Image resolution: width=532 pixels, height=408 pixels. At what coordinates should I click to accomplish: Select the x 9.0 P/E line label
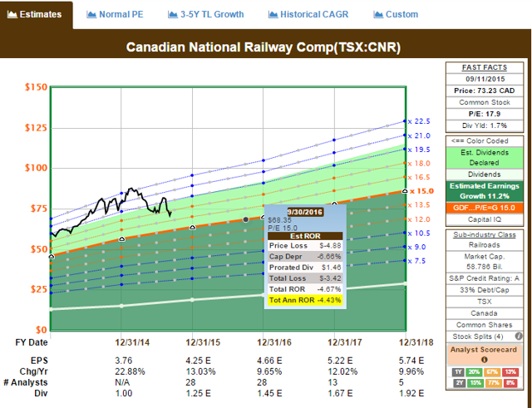pyautogui.click(x=416, y=248)
